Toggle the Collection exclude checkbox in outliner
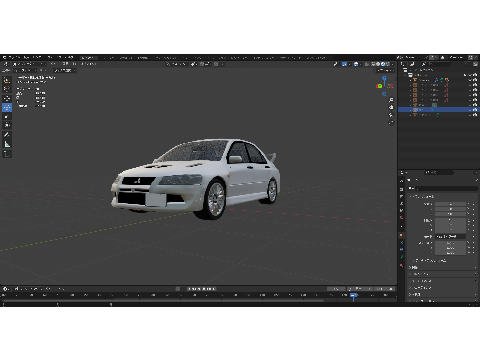This screenshot has width=480, height=360. pos(465,75)
